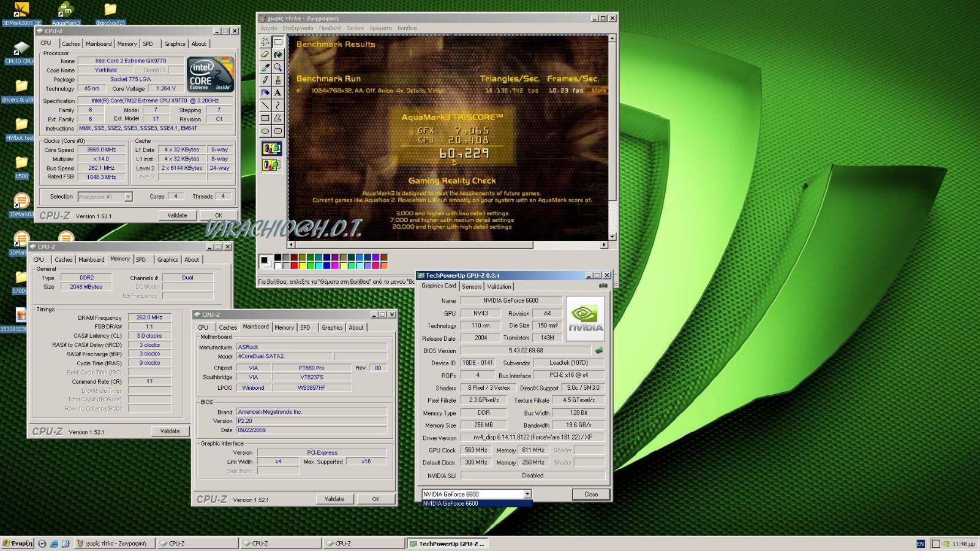Open the 3DMark03 desktop shortcut
Image resolution: width=980 pixels, height=551 pixels.
pos(21,205)
